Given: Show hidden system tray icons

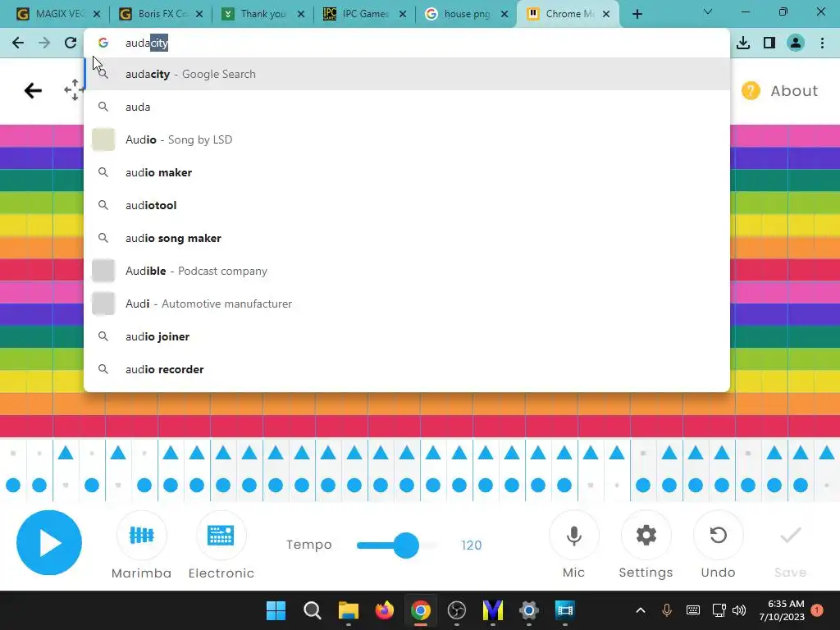Looking at the screenshot, I should (641, 610).
